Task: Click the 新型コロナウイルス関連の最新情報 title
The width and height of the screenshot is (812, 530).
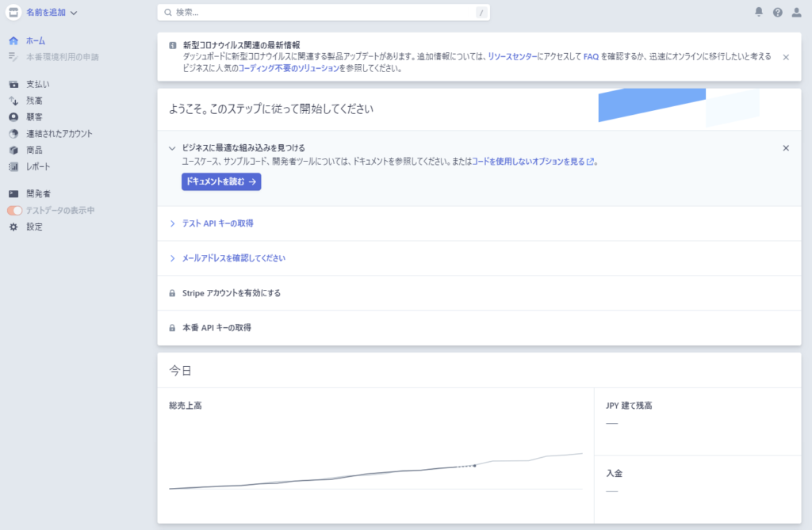Action: pos(241,45)
